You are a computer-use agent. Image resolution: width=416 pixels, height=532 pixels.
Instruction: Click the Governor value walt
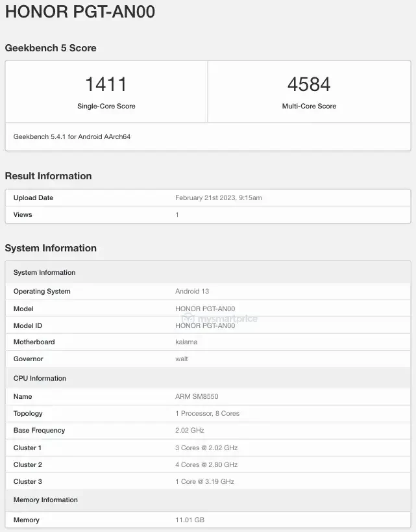click(x=182, y=359)
